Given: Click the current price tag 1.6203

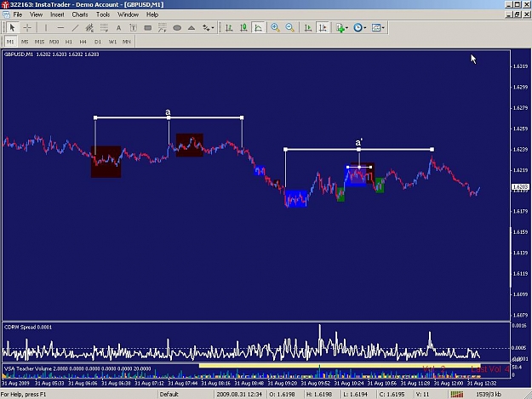Looking at the screenshot, I should click(x=520, y=187).
